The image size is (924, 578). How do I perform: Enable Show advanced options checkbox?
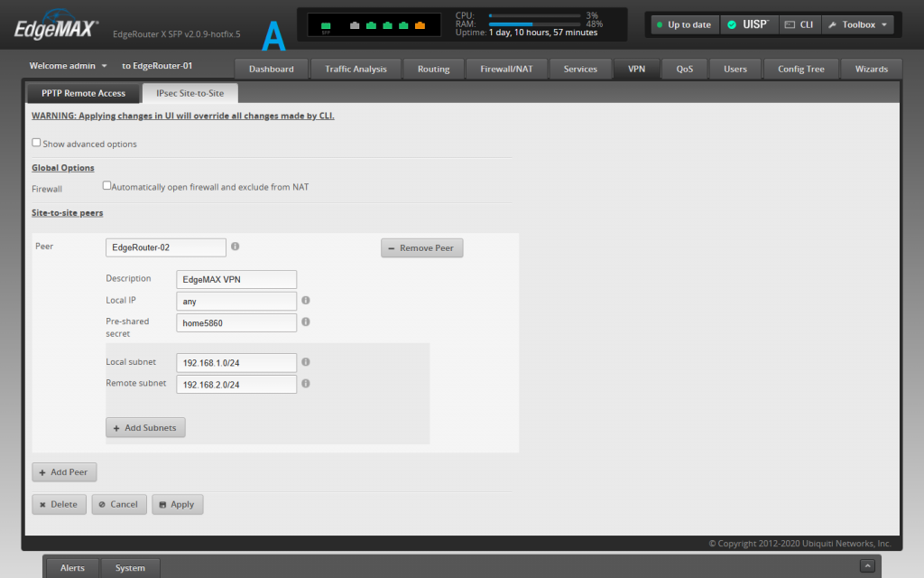coord(36,143)
